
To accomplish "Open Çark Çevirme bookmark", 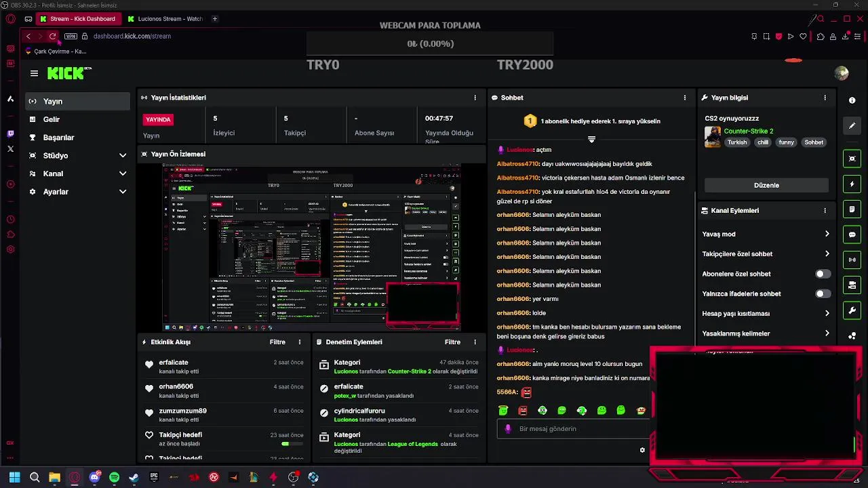I will click(56, 52).
